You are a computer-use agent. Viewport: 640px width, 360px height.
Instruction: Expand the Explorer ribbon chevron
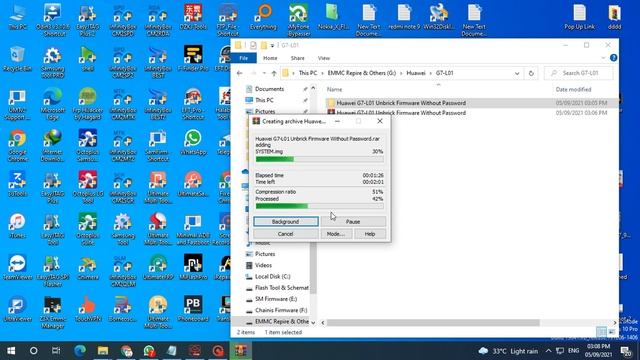point(603,58)
